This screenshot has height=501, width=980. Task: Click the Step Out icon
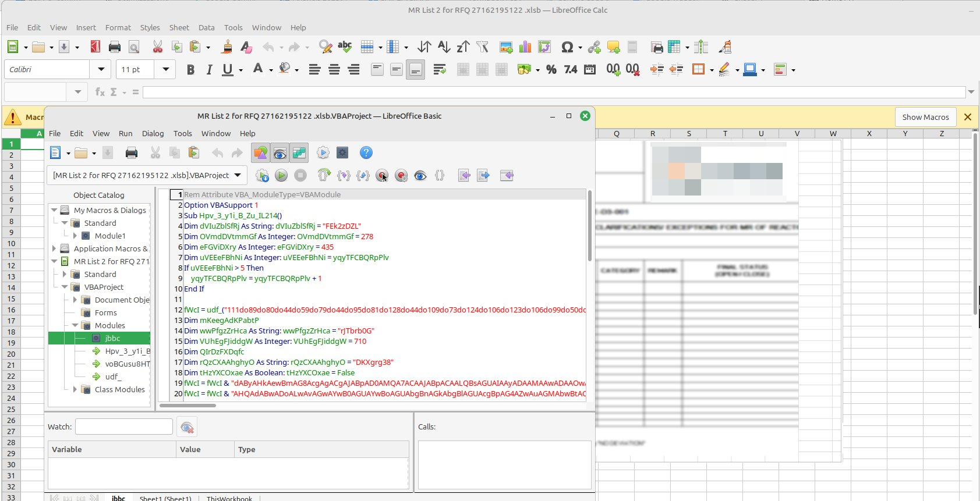363,175
